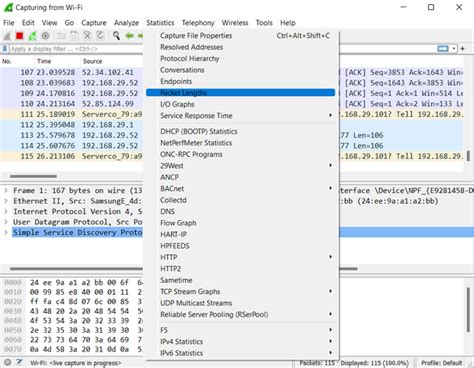Image resolution: width=474 pixels, height=368 pixels.
Task: Expand the Ethernet II details row
Action: point(6,201)
